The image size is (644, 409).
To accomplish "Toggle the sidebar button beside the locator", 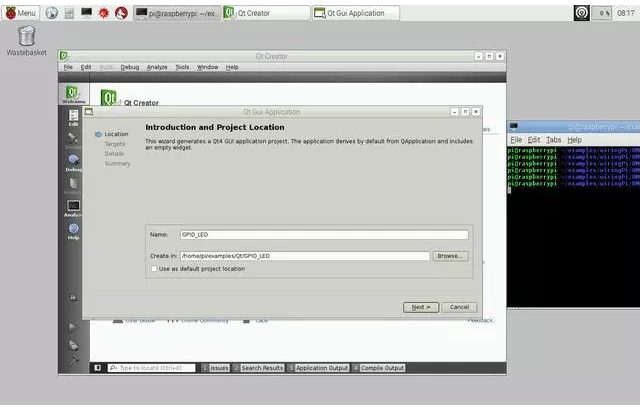I will tap(97, 368).
